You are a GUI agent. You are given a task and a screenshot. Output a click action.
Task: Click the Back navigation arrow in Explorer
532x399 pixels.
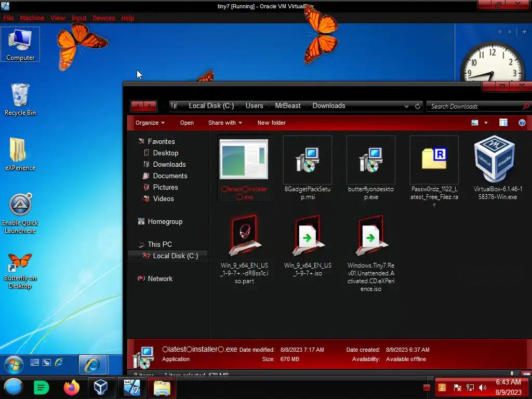(137, 106)
